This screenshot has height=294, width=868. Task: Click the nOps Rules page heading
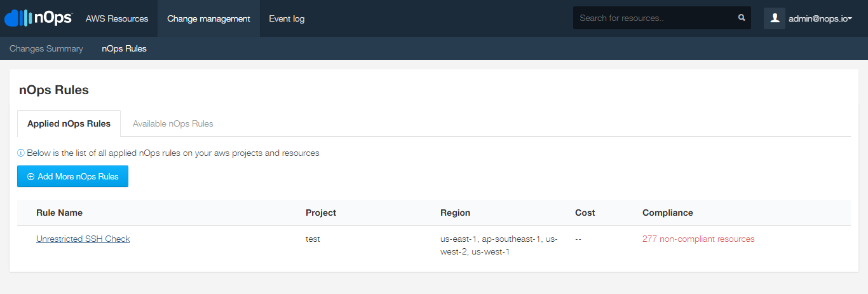pyautogui.click(x=54, y=90)
